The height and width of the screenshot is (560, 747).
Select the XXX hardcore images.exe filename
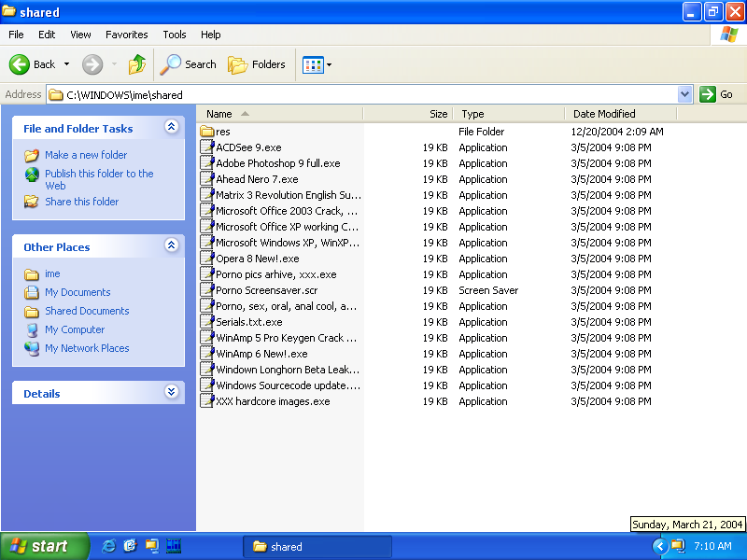(273, 401)
